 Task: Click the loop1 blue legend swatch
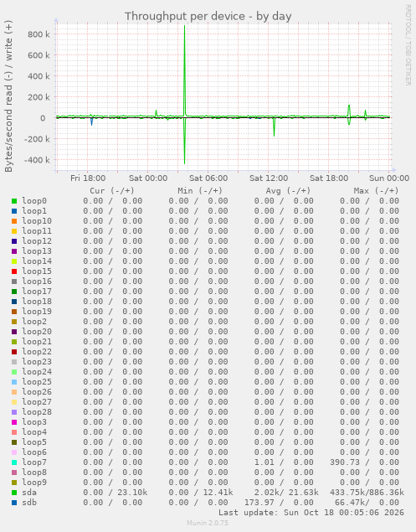[x=14, y=211]
